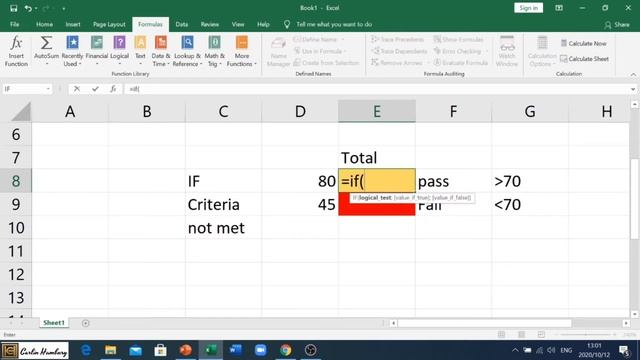Click the Share button
This screenshot has width=640, height=360.
[x=617, y=24]
